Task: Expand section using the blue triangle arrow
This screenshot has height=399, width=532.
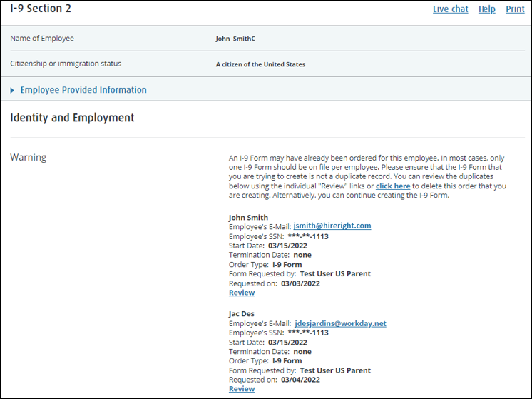Action: point(13,90)
